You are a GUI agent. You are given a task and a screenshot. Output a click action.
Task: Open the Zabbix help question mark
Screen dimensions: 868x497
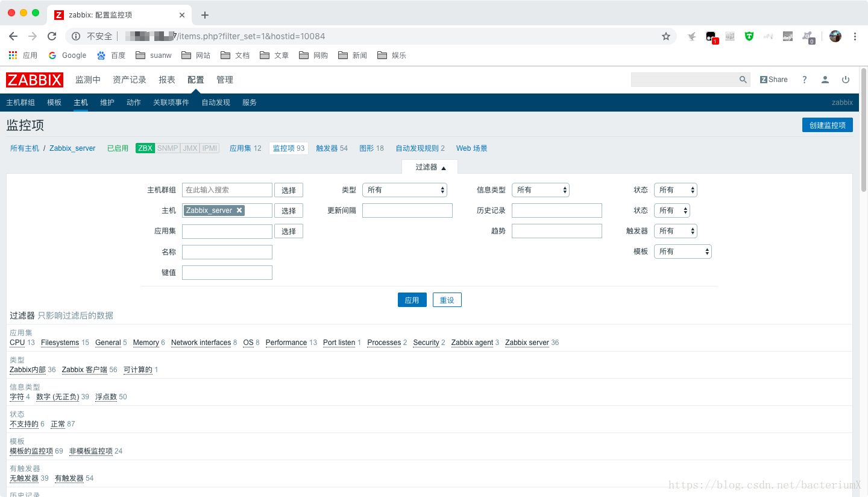[x=804, y=80]
